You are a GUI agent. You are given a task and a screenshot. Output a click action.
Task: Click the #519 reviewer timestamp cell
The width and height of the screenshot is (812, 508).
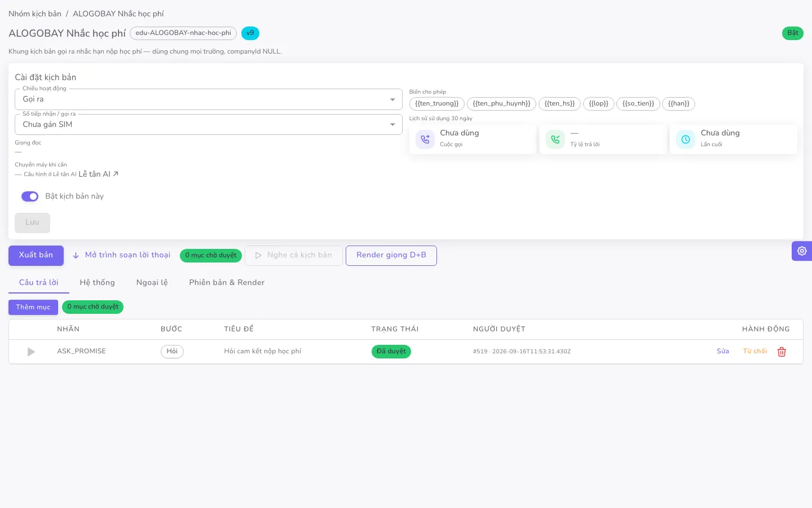[522, 351]
